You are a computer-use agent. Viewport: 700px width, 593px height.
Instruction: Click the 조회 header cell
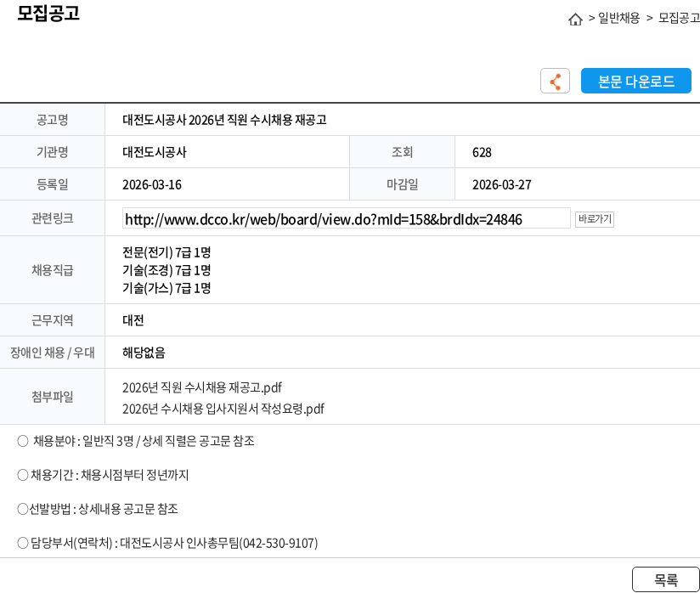(402, 152)
